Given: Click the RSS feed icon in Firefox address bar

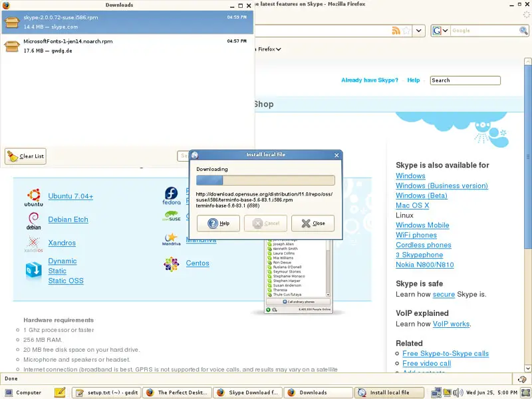Looking at the screenshot, I should pos(396,31).
